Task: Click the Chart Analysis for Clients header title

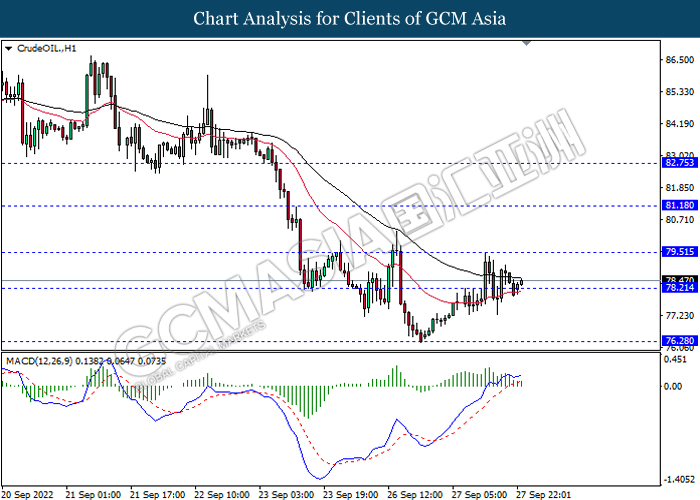Action: [350, 19]
